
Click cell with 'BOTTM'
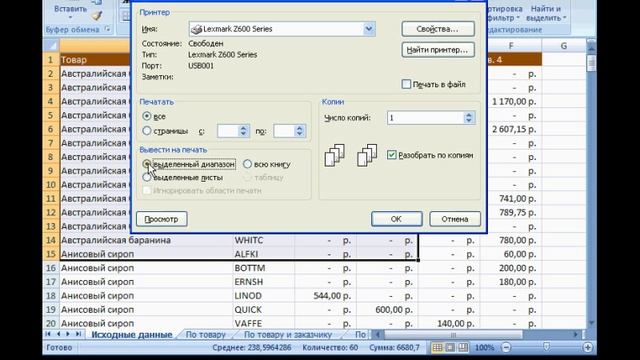pyautogui.click(x=264, y=268)
